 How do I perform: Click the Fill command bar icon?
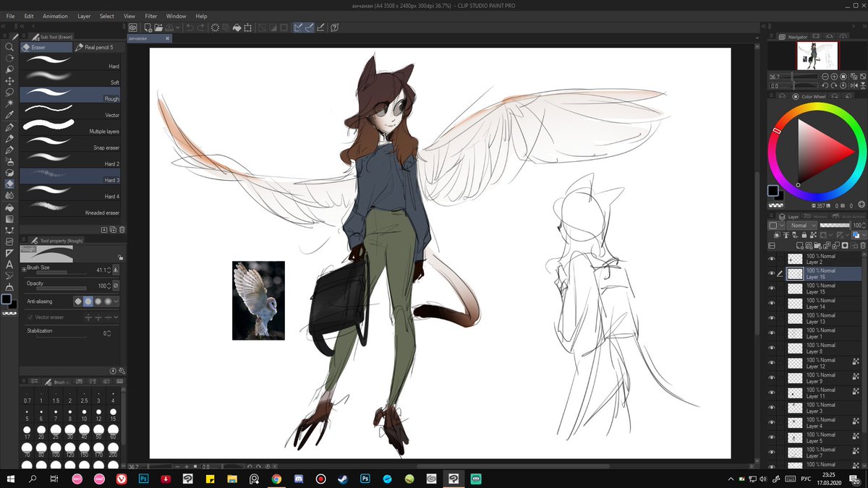pyautogui.click(x=237, y=27)
